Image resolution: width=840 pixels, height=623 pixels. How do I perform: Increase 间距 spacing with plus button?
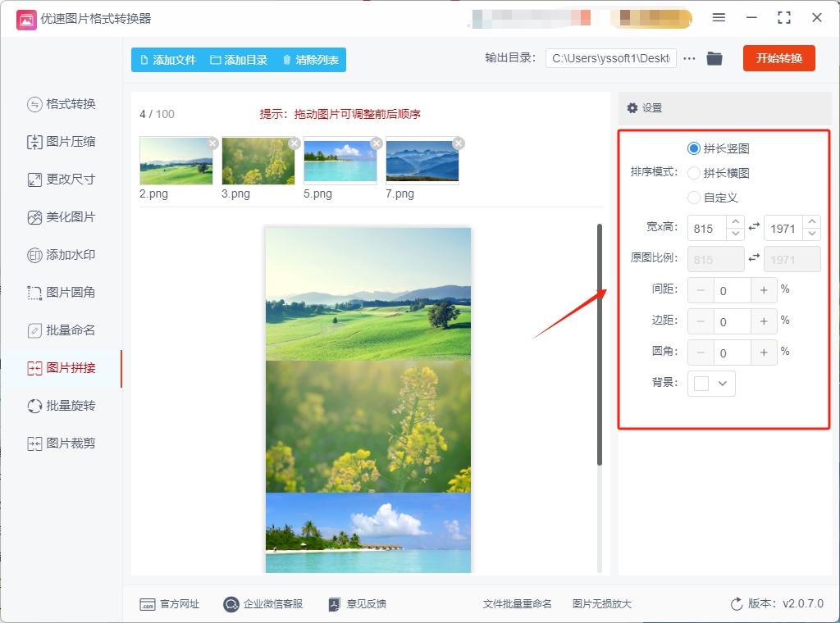pos(764,290)
